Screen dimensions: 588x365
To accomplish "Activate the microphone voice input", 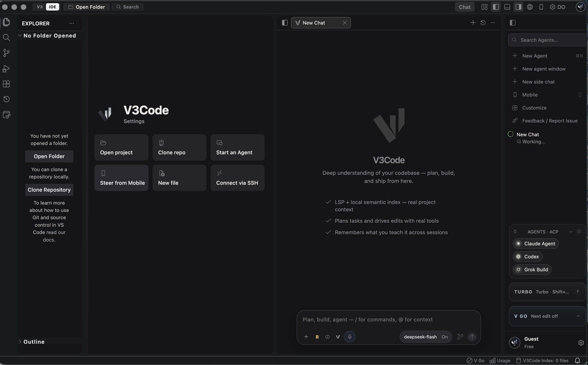I will (350, 337).
